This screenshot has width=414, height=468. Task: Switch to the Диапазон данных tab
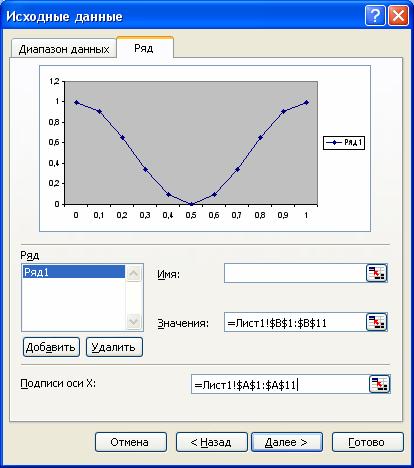tap(64, 49)
